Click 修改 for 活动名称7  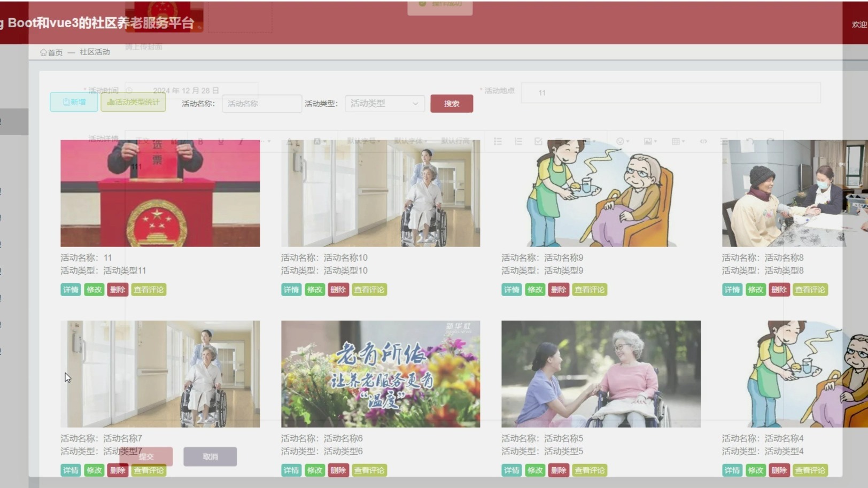[94, 470]
